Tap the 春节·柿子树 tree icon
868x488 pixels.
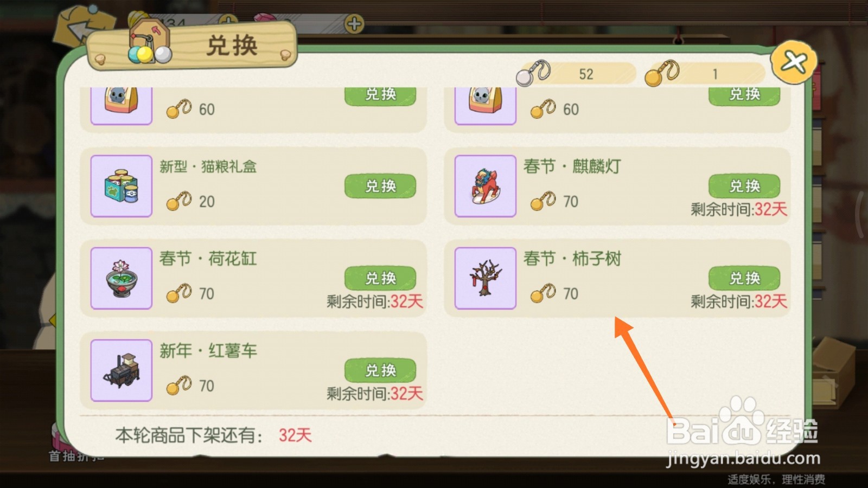click(485, 278)
